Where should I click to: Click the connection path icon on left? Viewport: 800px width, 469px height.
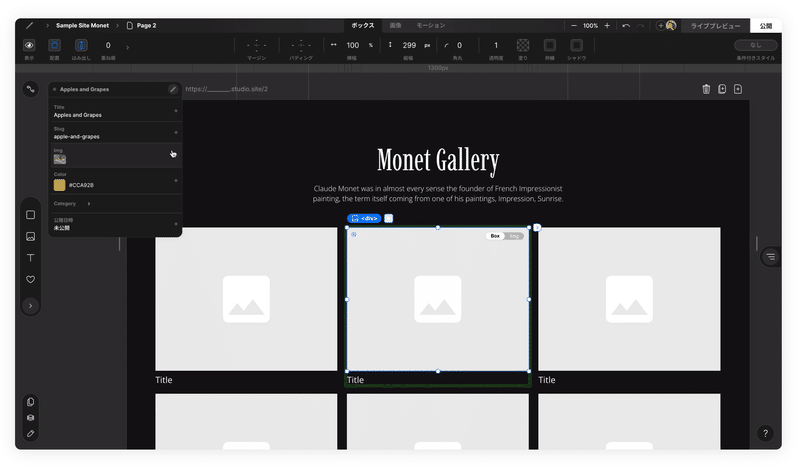coord(31,89)
